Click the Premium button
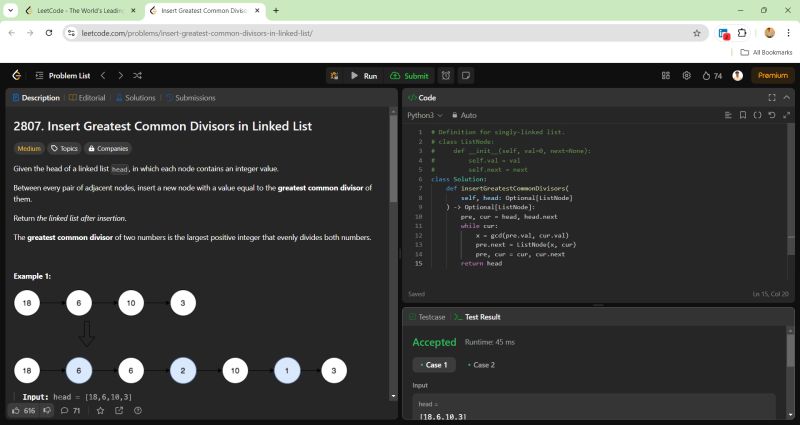The image size is (800, 425). point(772,75)
